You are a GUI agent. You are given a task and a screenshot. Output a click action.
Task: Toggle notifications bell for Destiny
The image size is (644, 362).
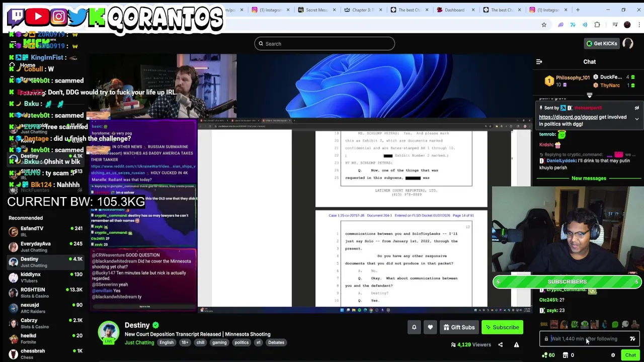tap(414, 327)
